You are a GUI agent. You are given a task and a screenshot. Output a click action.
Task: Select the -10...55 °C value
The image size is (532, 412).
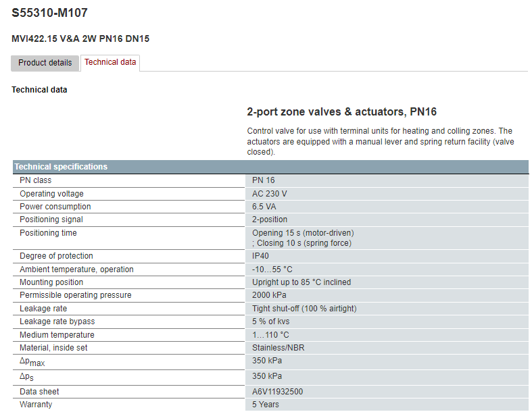coord(272,269)
